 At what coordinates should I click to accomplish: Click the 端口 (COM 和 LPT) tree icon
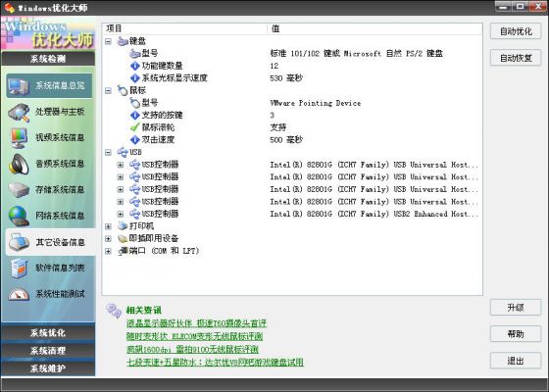point(123,251)
